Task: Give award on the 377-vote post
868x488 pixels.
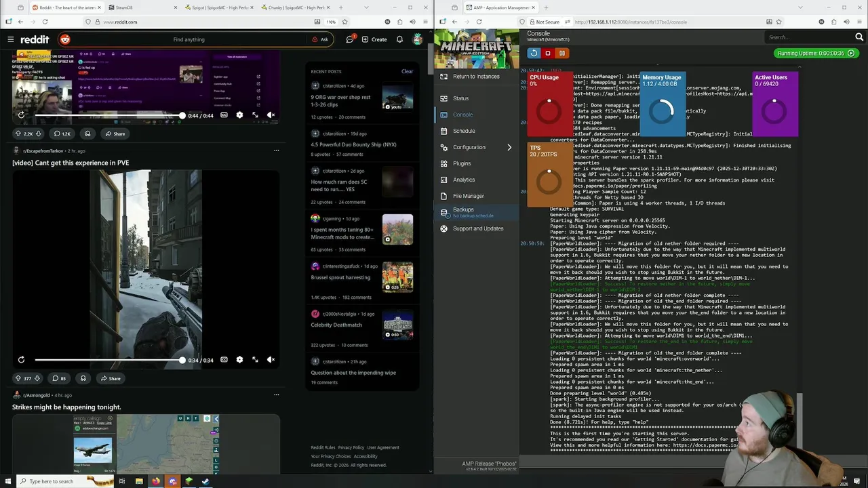Action: pos(83,378)
